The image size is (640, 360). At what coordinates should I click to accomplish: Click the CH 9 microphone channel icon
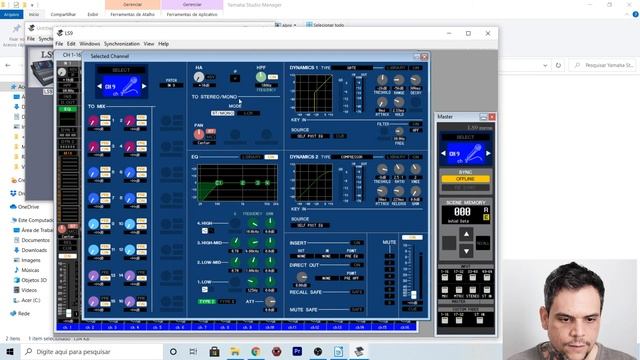[x=122, y=86]
